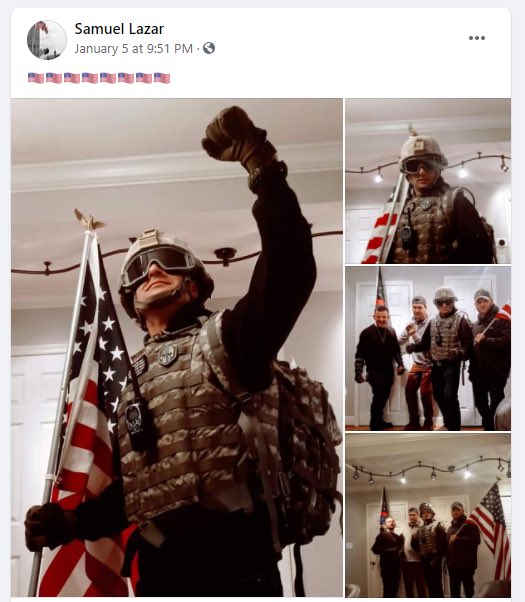Viewport: 525px width, 602px height.
Task: View the middle photo of four people
Action: coord(428,348)
